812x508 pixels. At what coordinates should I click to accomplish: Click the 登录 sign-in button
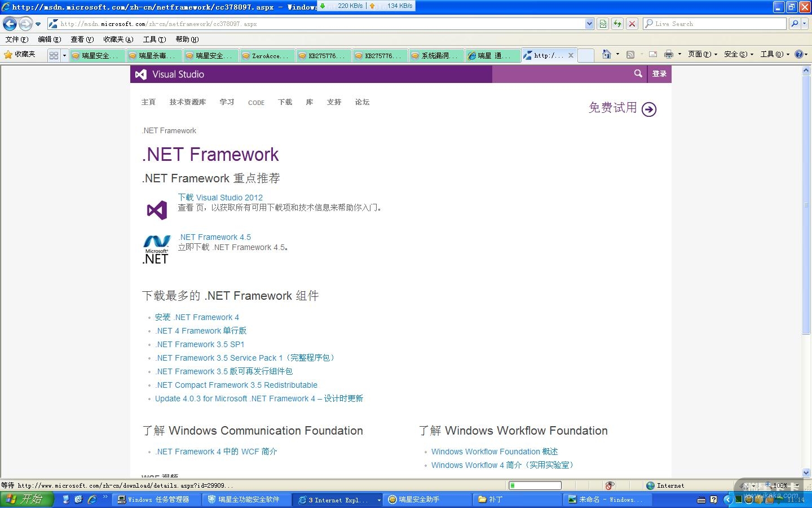(659, 74)
